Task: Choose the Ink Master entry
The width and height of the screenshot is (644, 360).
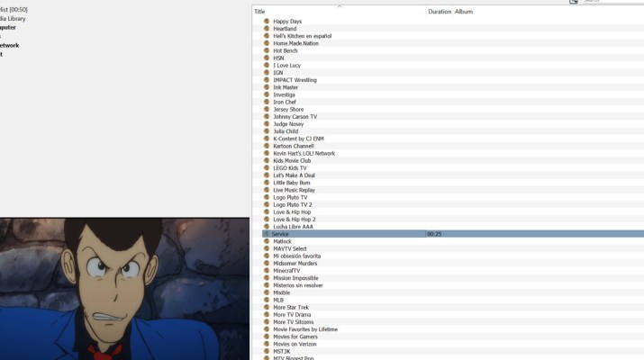Action: [x=286, y=87]
